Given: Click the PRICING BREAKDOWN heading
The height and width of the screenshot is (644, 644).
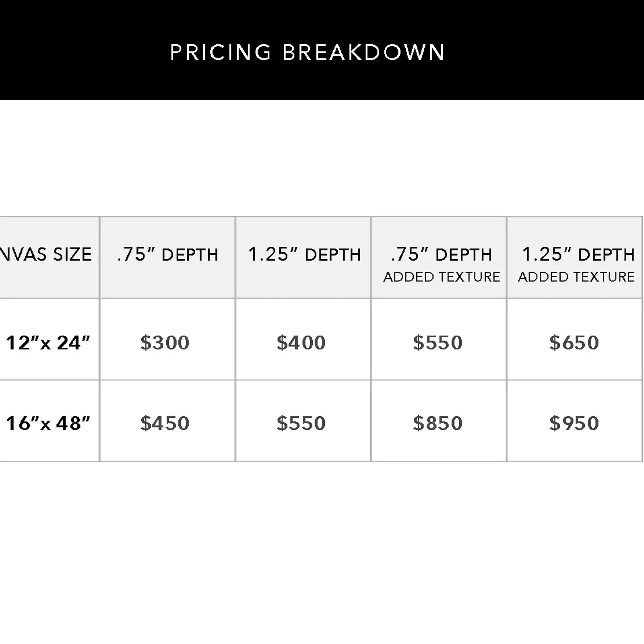Looking at the screenshot, I should (308, 52).
